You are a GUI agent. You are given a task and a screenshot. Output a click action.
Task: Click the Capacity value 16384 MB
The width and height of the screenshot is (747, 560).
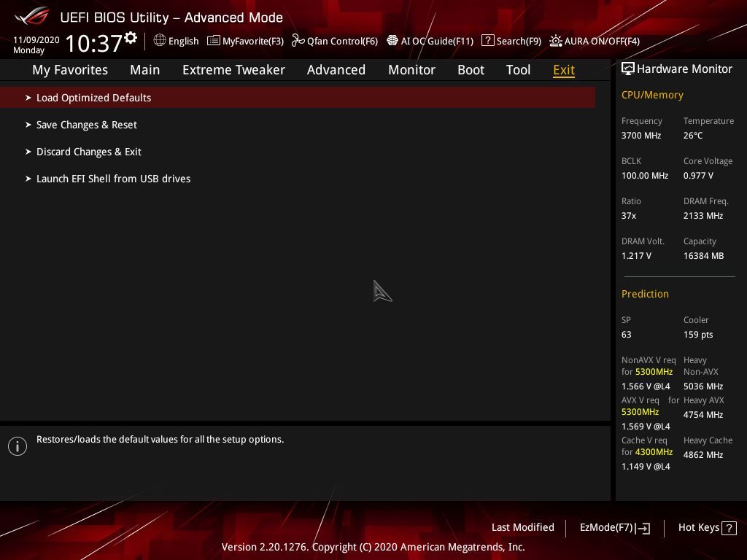tap(703, 256)
